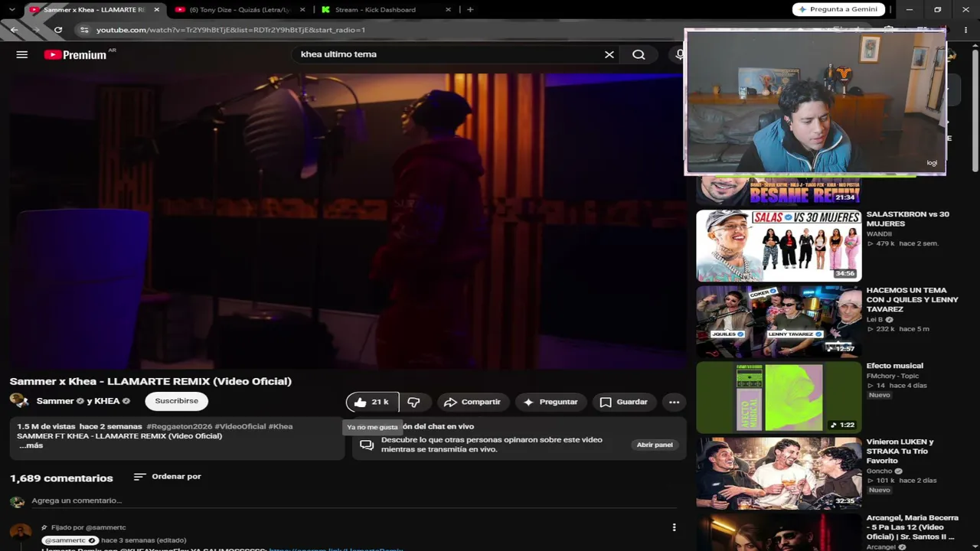Image resolution: width=980 pixels, height=551 pixels.
Task: Like the video with 21 k likes
Action: 371,402
